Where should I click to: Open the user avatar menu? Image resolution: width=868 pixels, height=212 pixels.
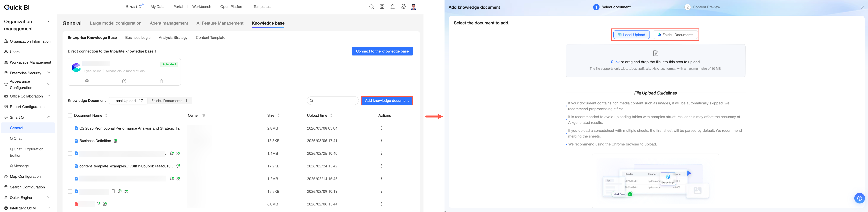pos(414,7)
